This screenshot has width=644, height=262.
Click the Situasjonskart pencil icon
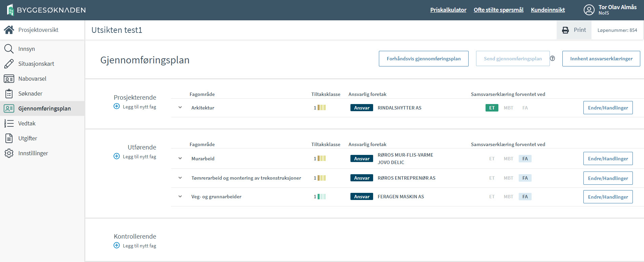coord(9,64)
